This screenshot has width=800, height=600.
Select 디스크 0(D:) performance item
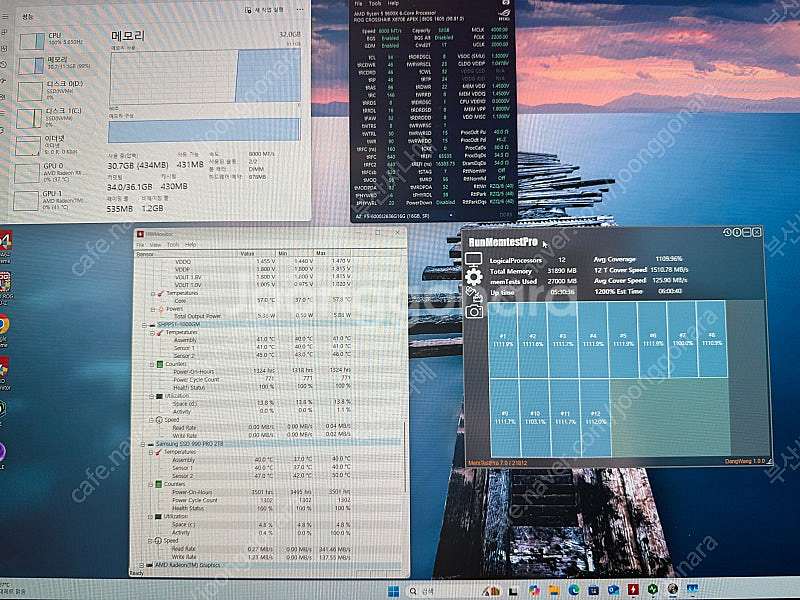tap(56, 89)
